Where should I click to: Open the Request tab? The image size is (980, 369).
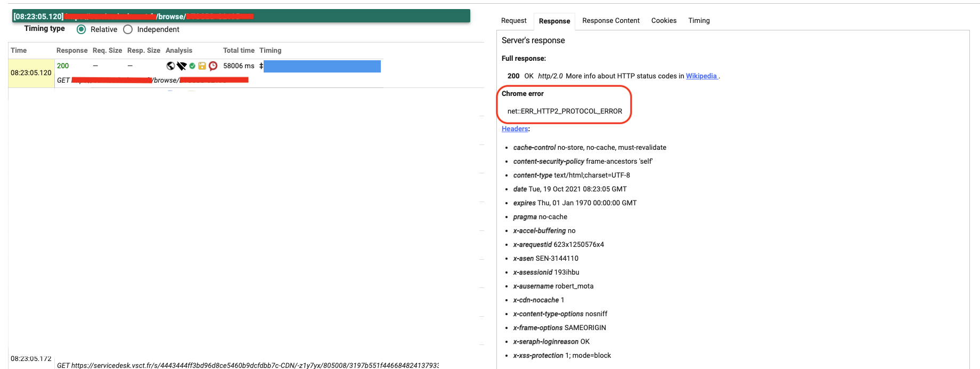click(x=513, y=21)
